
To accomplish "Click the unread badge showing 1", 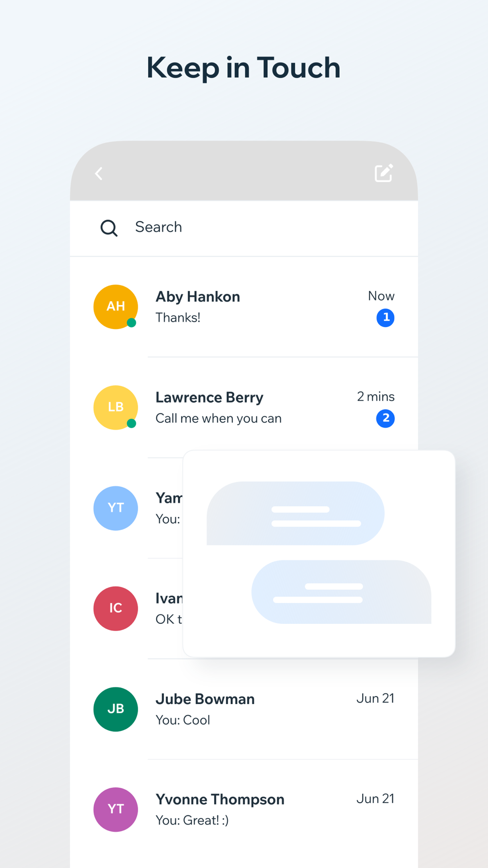I will (x=386, y=318).
